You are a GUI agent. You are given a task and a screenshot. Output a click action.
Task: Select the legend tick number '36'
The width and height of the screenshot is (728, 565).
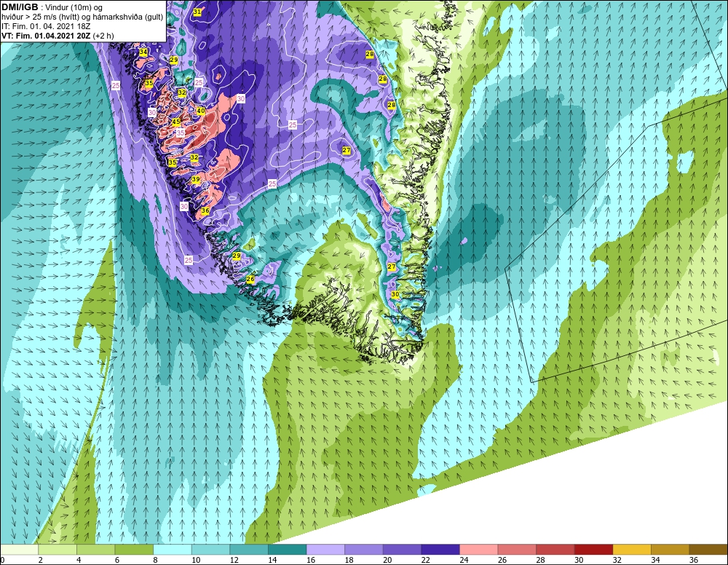694,561
